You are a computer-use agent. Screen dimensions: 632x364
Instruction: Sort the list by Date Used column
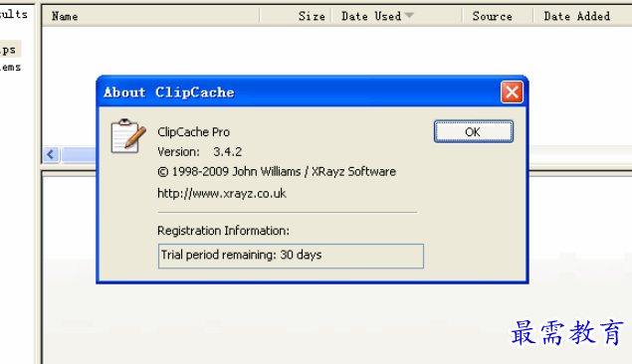coord(396,16)
